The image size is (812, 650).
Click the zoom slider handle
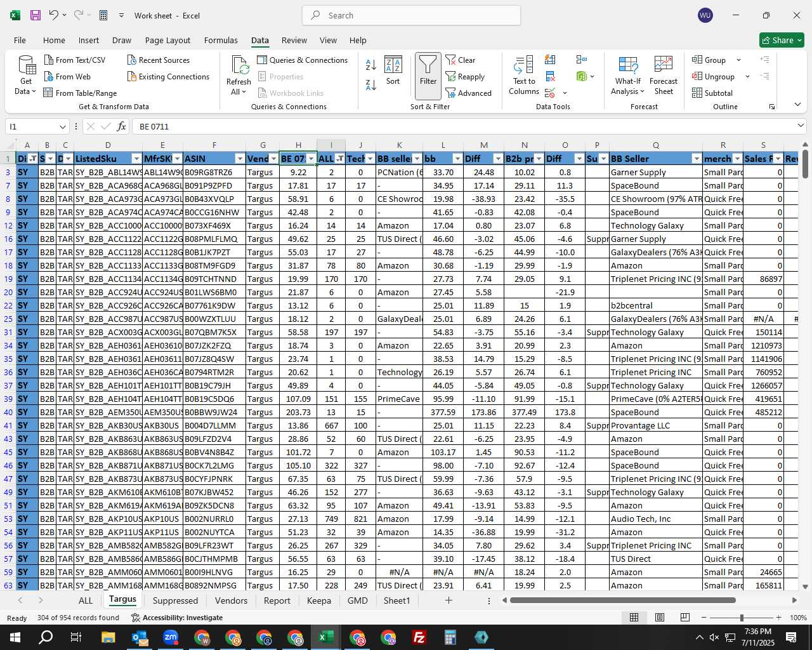(x=742, y=618)
